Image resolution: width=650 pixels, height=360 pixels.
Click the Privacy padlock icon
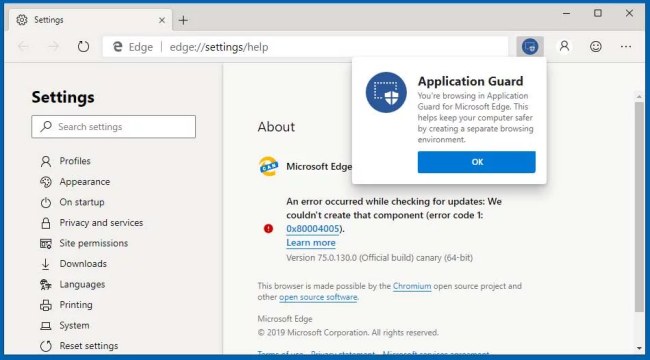(46, 223)
